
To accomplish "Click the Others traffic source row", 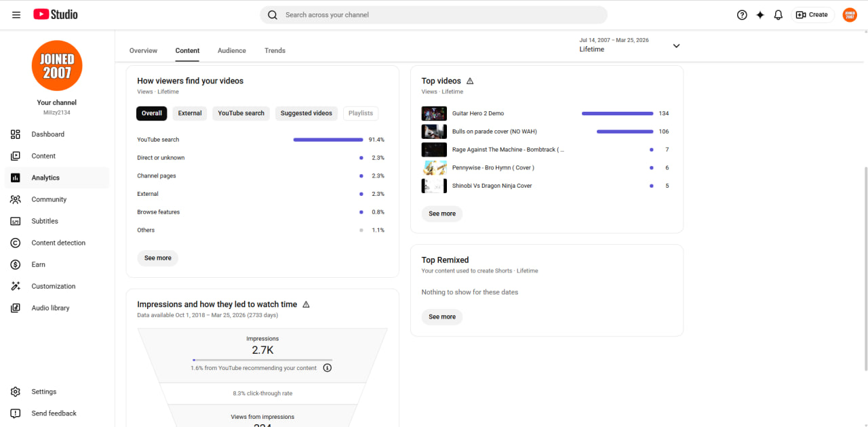I will pos(261,230).
